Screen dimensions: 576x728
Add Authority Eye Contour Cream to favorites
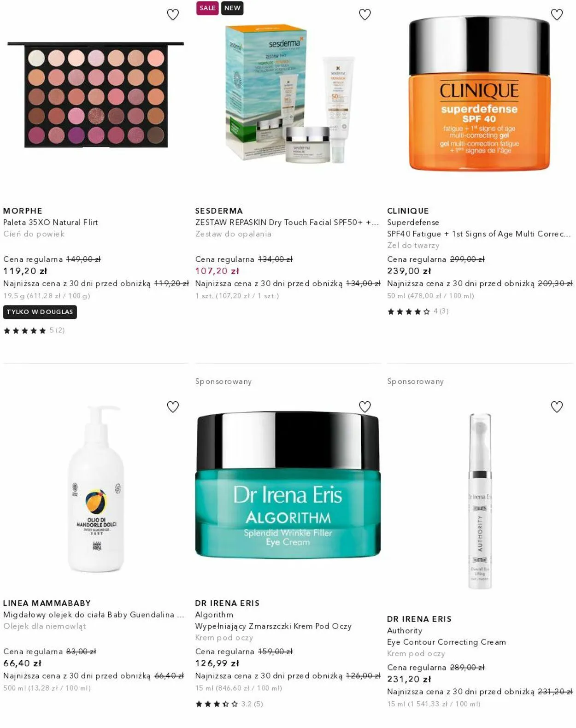(x=557, y=407)
